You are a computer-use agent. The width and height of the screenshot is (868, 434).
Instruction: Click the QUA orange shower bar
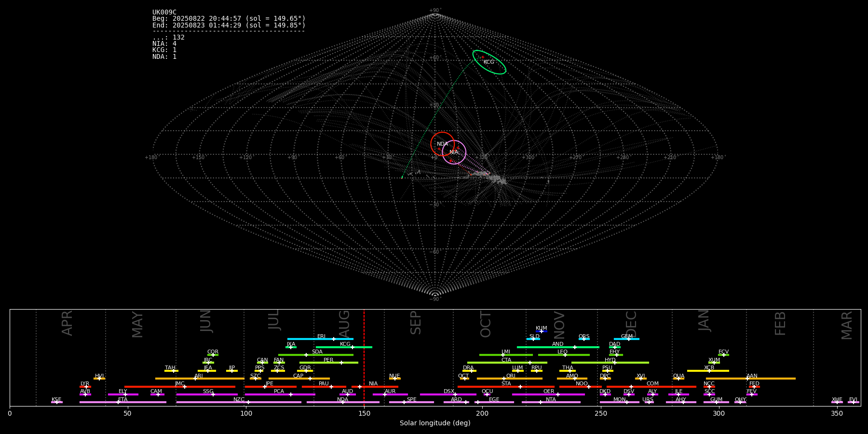point(678,379)
